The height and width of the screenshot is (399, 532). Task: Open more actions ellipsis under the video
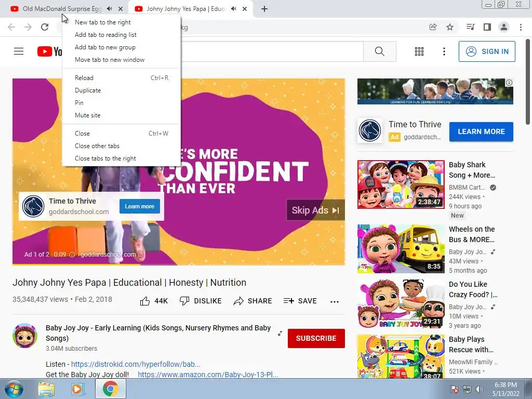(x=335, y=302)
